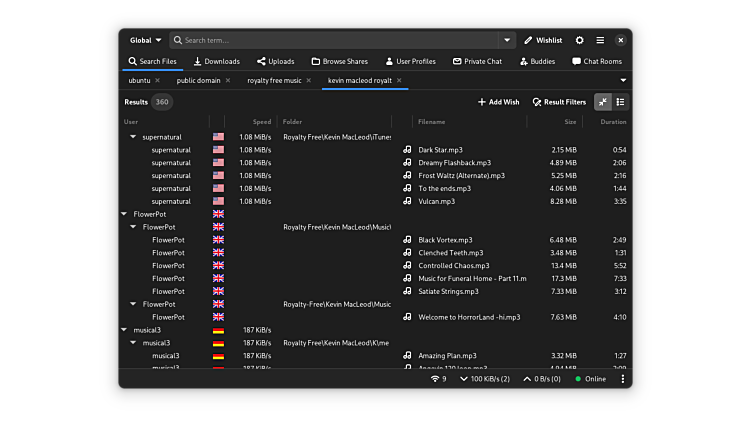Toggle the expand/collapse all results button
The image size is (752, 423).
pyautogui.click(x=603, y=102)
